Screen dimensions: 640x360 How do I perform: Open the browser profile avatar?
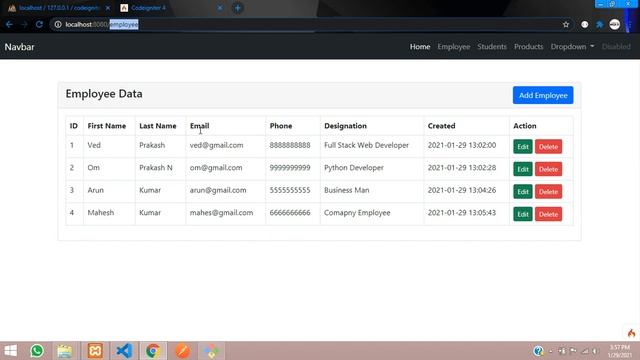(615, 24)
